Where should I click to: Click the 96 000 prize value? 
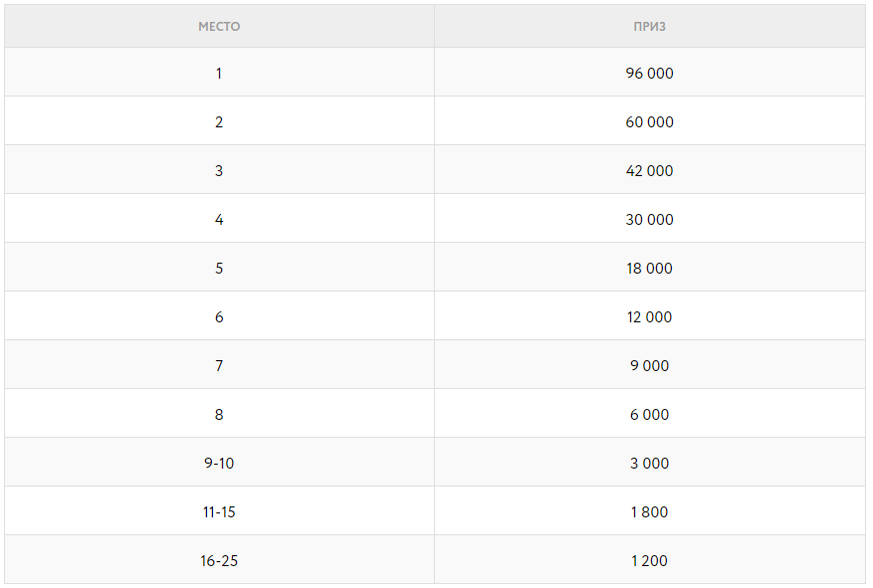[x=649, y=74]
